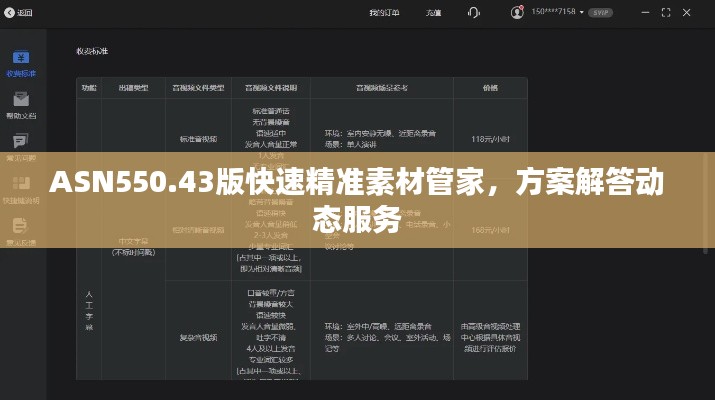Viewport: 715px width, 400px height.
Task: Select the 118元/小时 price cell
Action: click(490, 139)
